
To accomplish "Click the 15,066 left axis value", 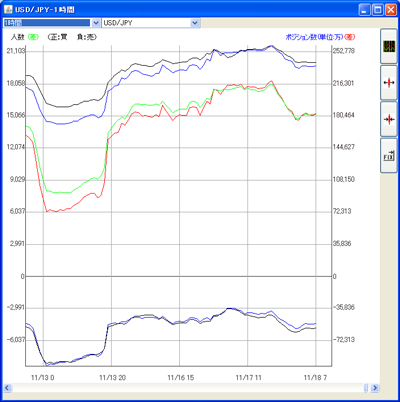I will click(16, 115).
